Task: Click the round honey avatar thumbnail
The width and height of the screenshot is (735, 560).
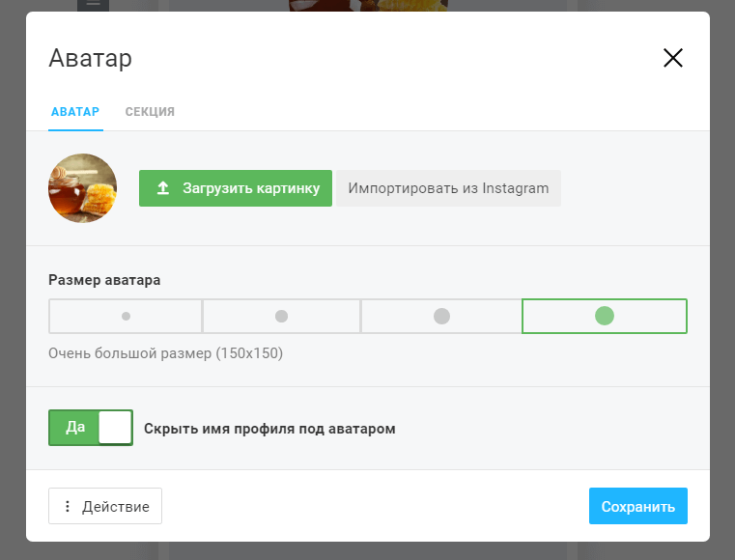Action: 83,188
